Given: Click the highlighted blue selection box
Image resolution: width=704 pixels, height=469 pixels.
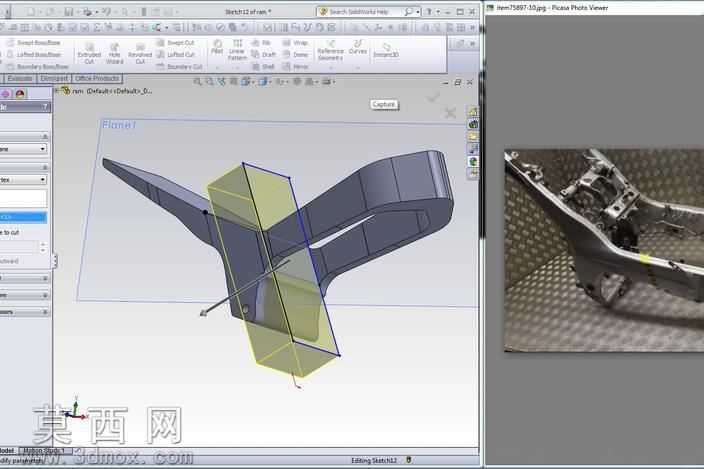Looking at the screenshot, I should pos(23,217).
